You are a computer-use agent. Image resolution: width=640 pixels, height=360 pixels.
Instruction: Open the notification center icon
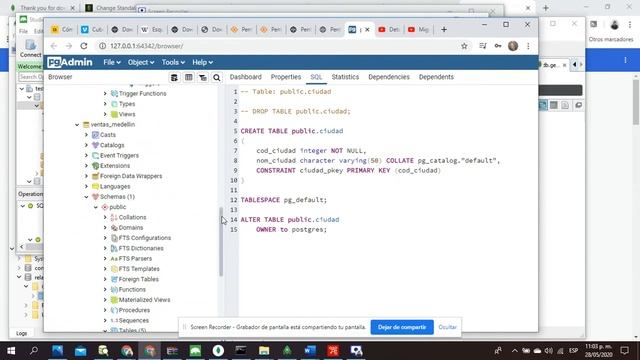624,351
